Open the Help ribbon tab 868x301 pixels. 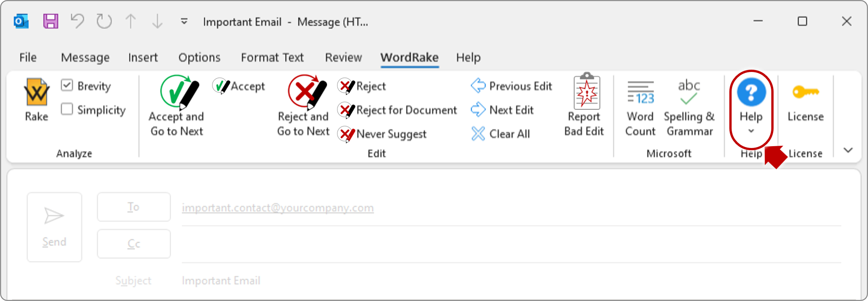pos(468,57)
